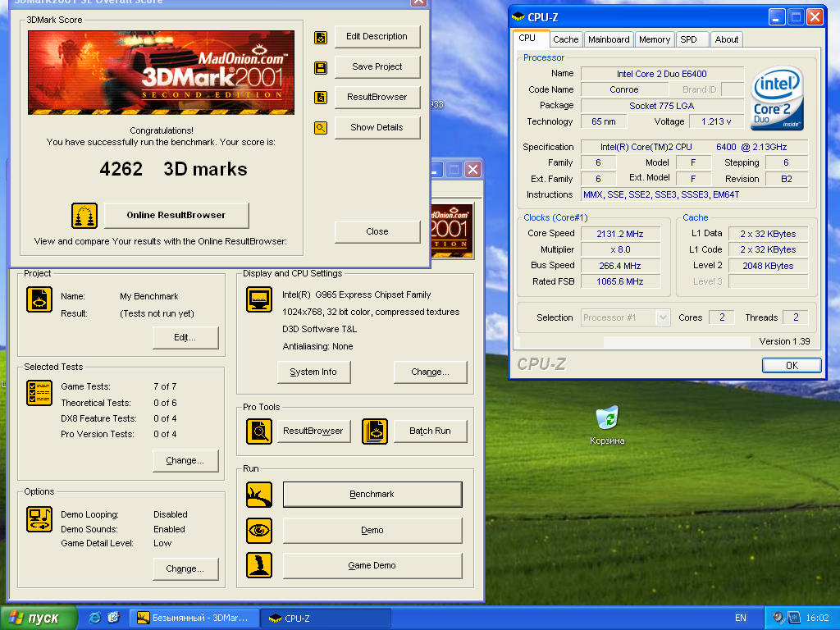Click the Intel Core 2 Duo logo

coord(776,98)
